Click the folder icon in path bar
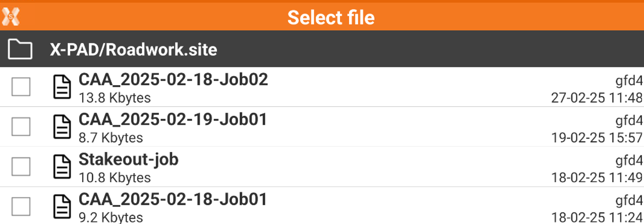 point(20,49)
